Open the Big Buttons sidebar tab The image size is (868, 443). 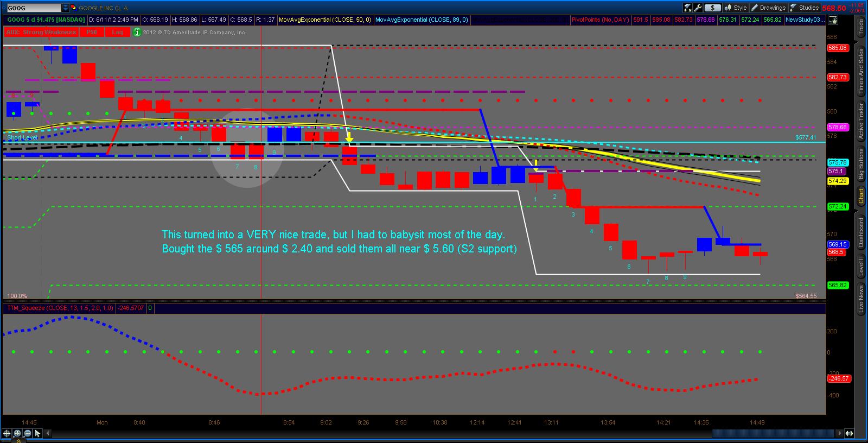[x=861, y=163]
